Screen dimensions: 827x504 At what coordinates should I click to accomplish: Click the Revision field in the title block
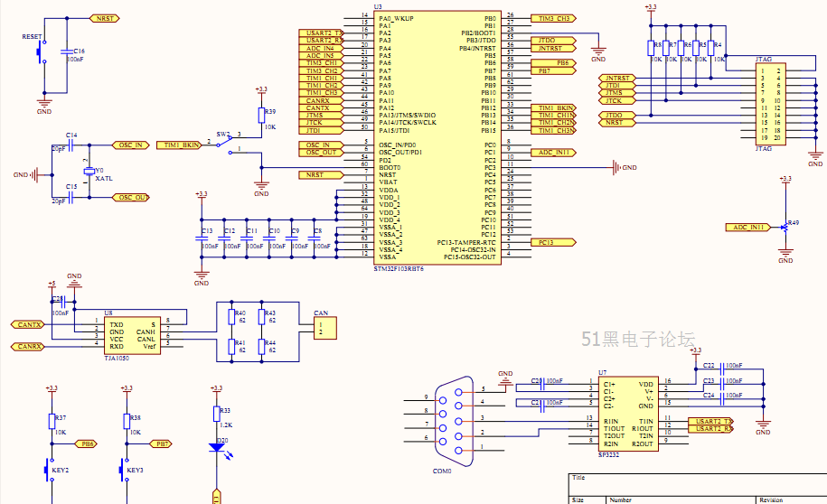(791, 499)
